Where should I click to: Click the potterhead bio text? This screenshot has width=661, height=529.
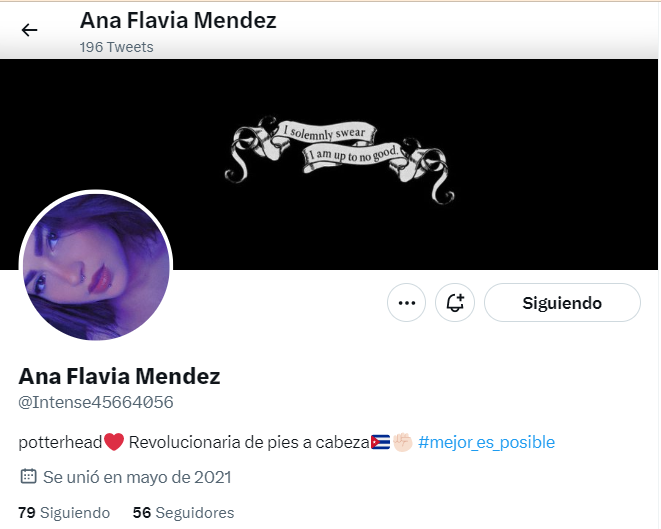[60, 443]
